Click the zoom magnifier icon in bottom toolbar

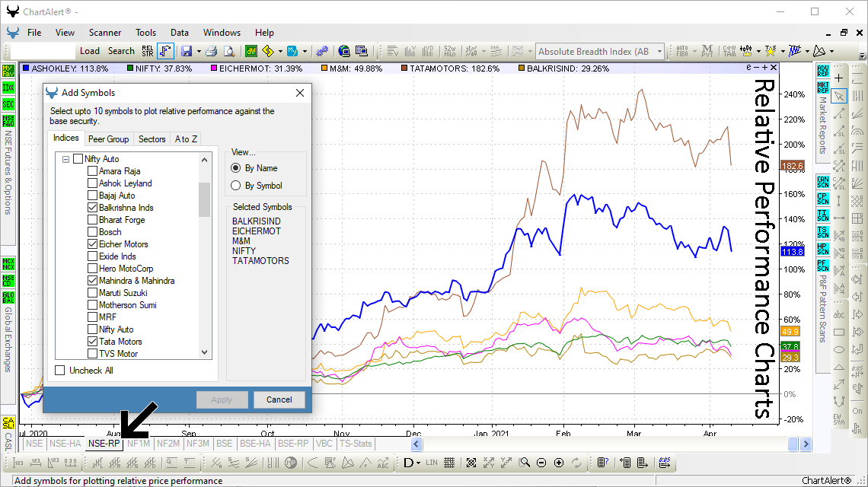point(525,463)
